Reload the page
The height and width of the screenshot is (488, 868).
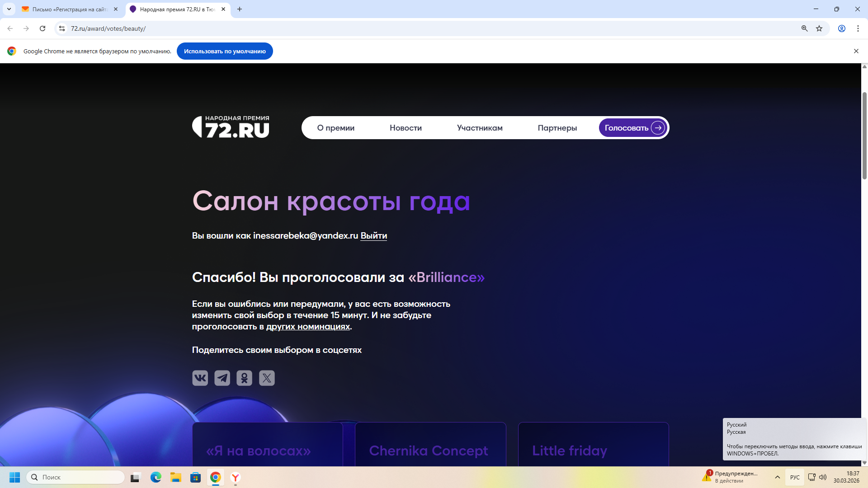42,28
